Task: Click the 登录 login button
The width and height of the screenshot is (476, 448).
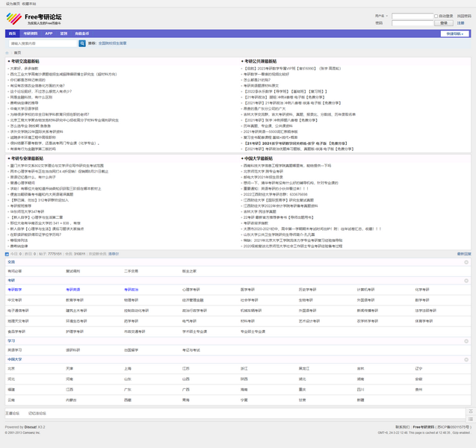Action: pyautogui.click(x=443, y=22)
